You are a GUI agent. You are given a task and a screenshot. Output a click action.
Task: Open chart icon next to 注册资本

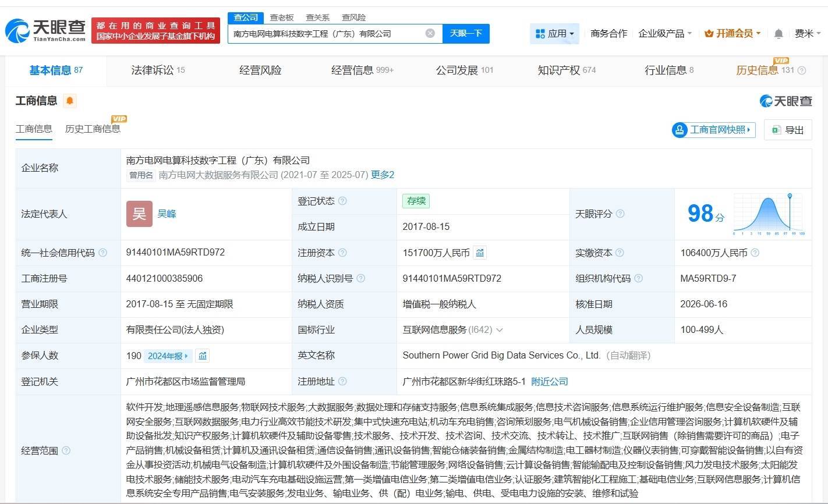click(480, 253)
